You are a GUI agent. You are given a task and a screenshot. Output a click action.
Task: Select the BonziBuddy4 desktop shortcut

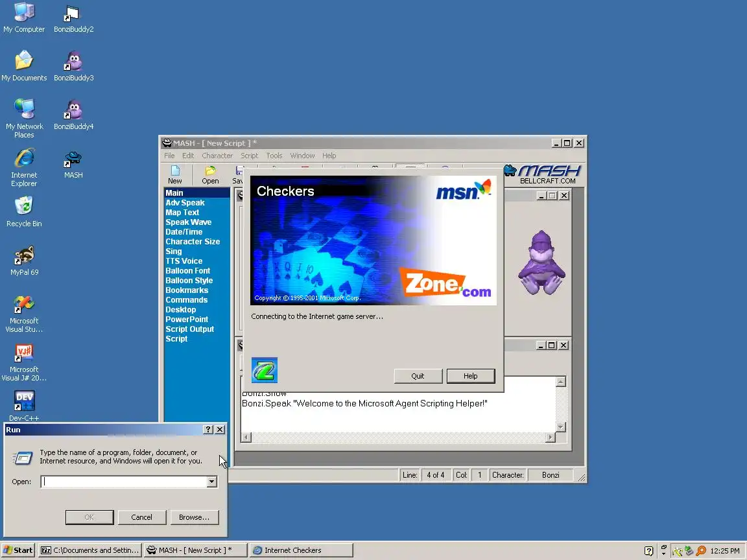coord(73,114)
